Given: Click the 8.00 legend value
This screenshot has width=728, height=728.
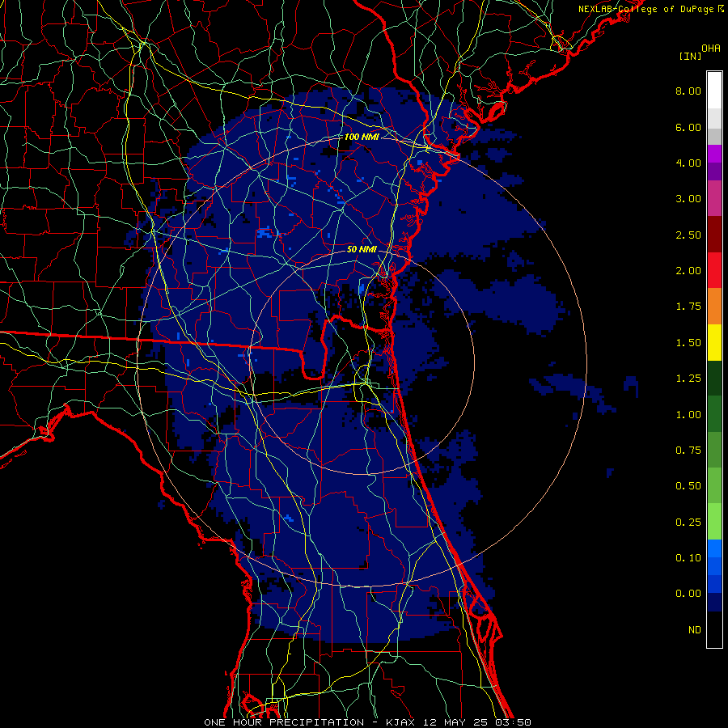Looking at the screenshot, I should pos(688,91).
